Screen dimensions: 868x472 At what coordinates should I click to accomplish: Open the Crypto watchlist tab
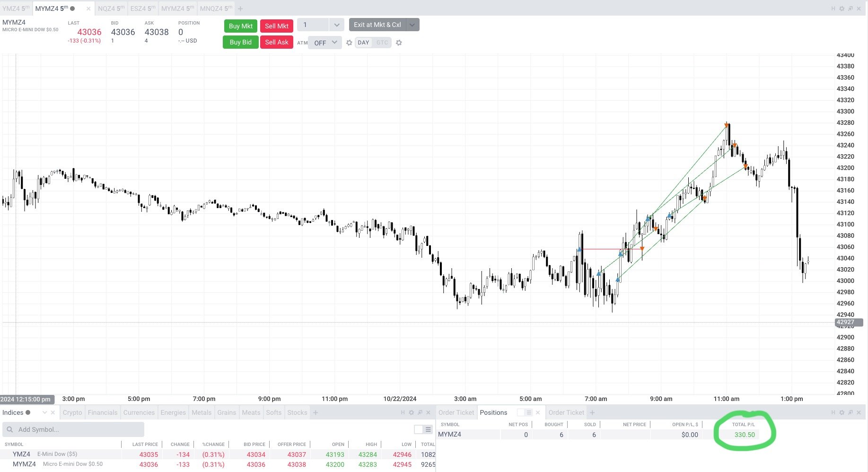(72, 412)
